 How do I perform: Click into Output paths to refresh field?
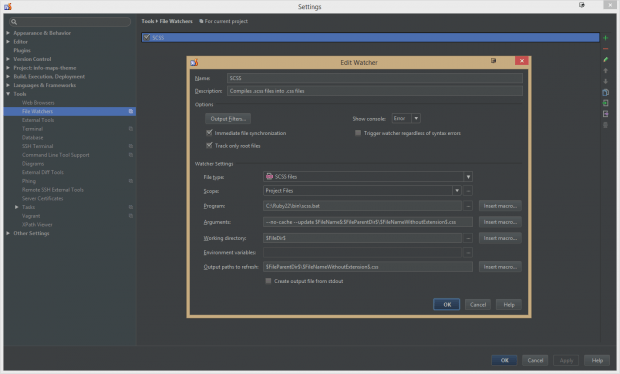[x=368, y=267]
